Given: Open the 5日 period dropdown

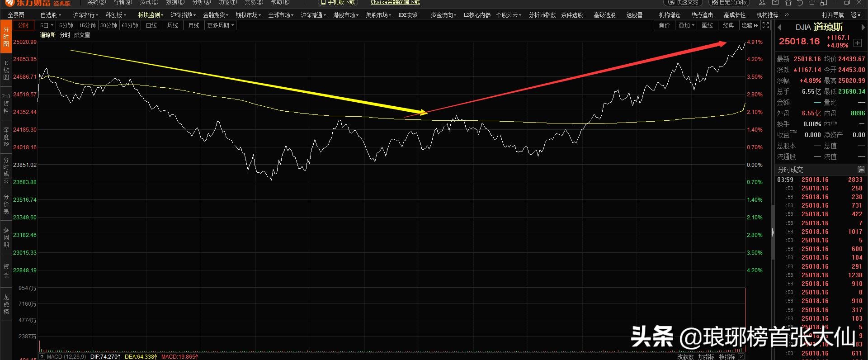Looking at the screenshot, I should click(47, 25).
